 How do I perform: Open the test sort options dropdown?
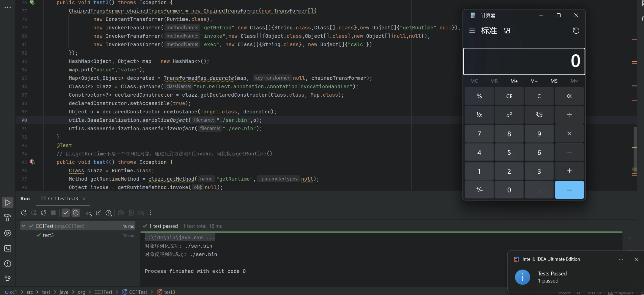point(88,213)
